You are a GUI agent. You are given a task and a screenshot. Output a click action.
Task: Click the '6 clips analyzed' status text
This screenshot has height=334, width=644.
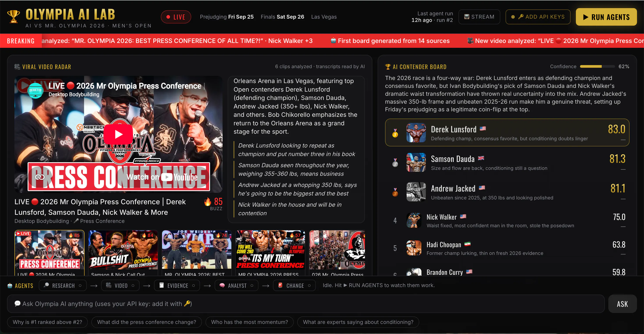pos(294,66)
